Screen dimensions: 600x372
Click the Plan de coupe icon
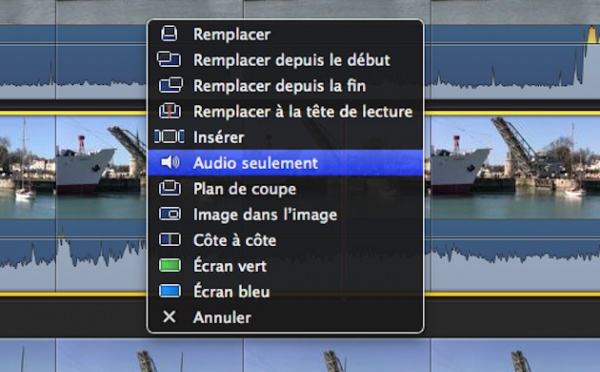170,188
